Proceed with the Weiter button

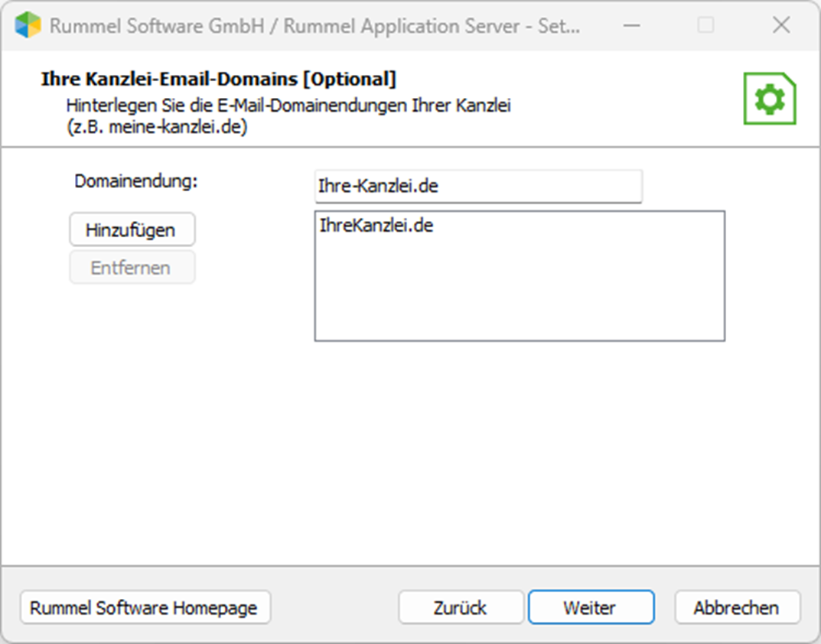[591, 607]
